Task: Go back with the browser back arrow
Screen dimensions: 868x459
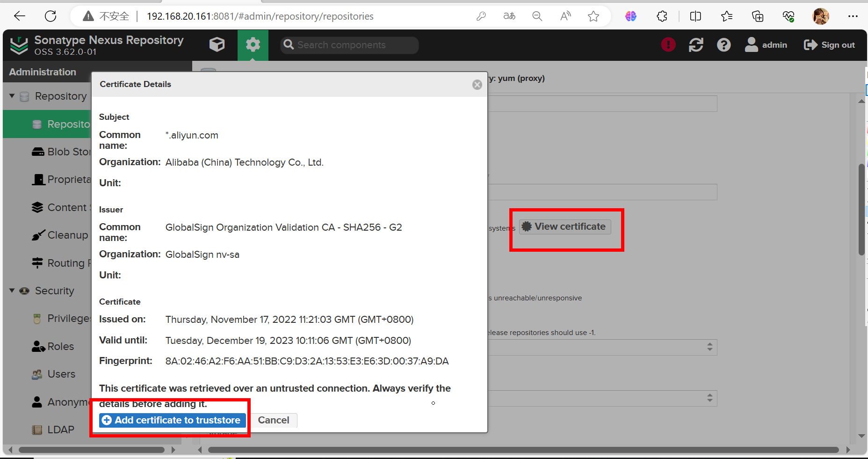Action: click(20, 16)
